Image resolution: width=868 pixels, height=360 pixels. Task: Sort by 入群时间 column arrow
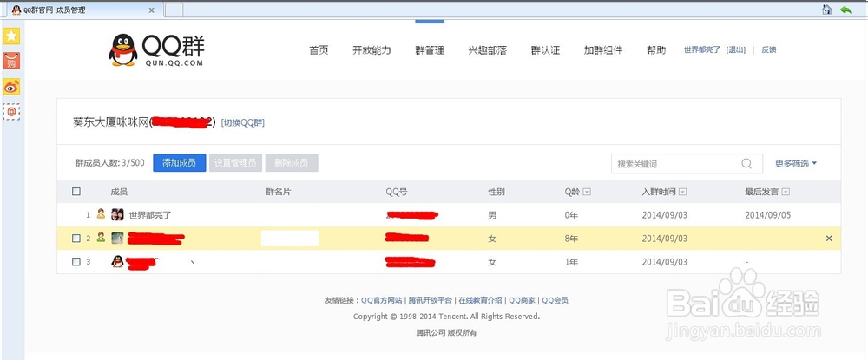pyautogui.click(x=682, y=192)
